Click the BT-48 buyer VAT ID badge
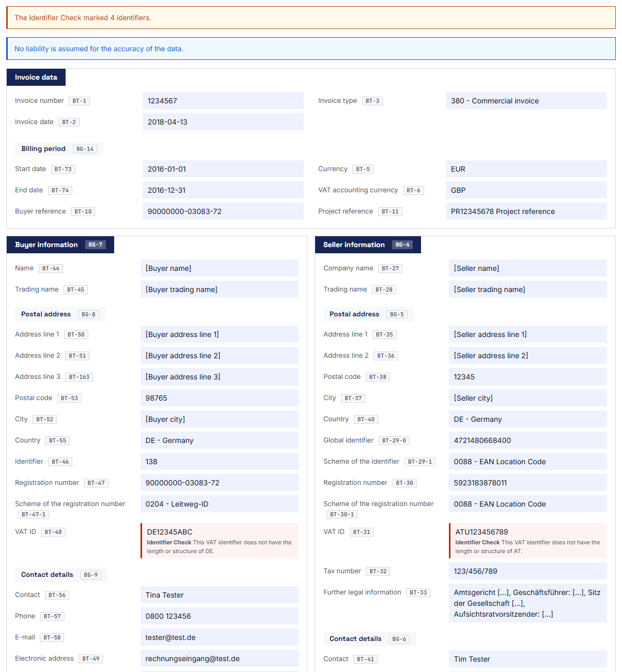This screenshot has height=672, width=622. [53, 532]
